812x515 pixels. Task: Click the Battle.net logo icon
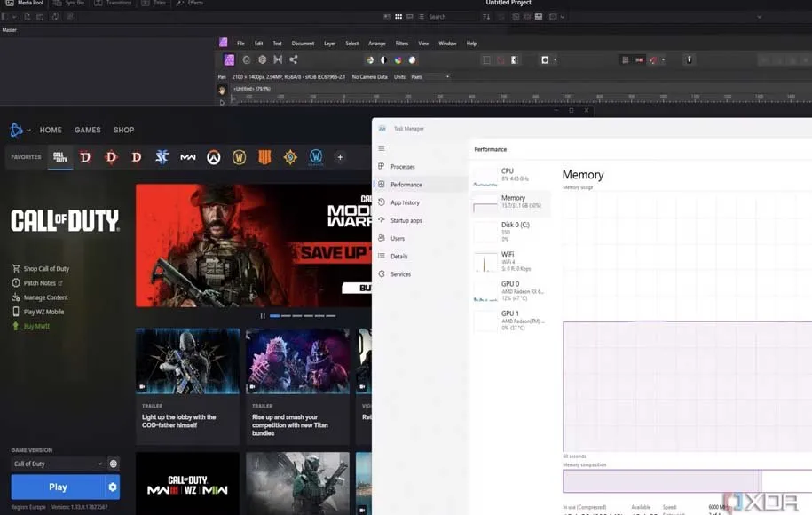point(16,130)
